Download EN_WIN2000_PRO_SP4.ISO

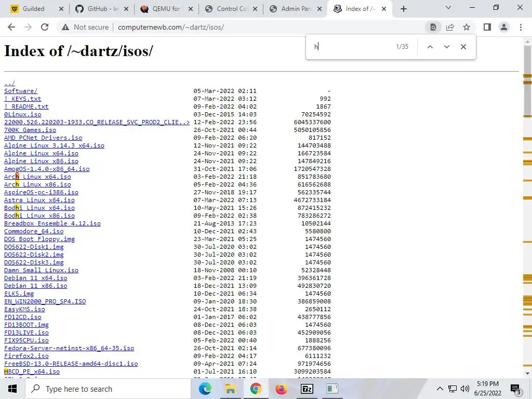tap(45, 302)
